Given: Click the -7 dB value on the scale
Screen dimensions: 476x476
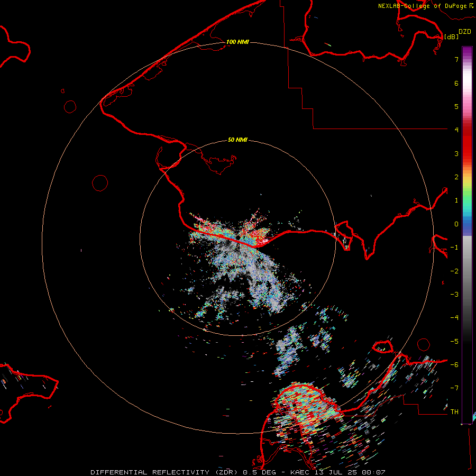Looking at the screenshot, I should click(454, 388).
